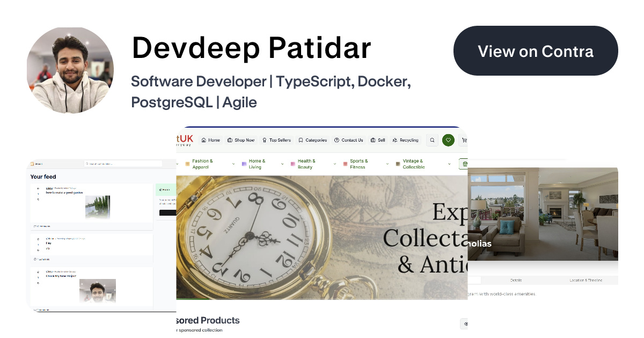Click the green basket icon button after the categories
Viewport: 644px width, 338px height.
464,164
